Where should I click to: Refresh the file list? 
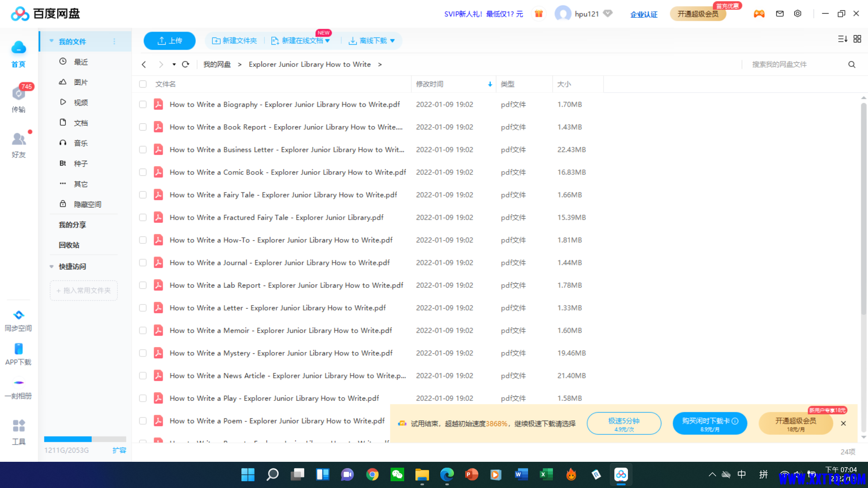(185, 65)
